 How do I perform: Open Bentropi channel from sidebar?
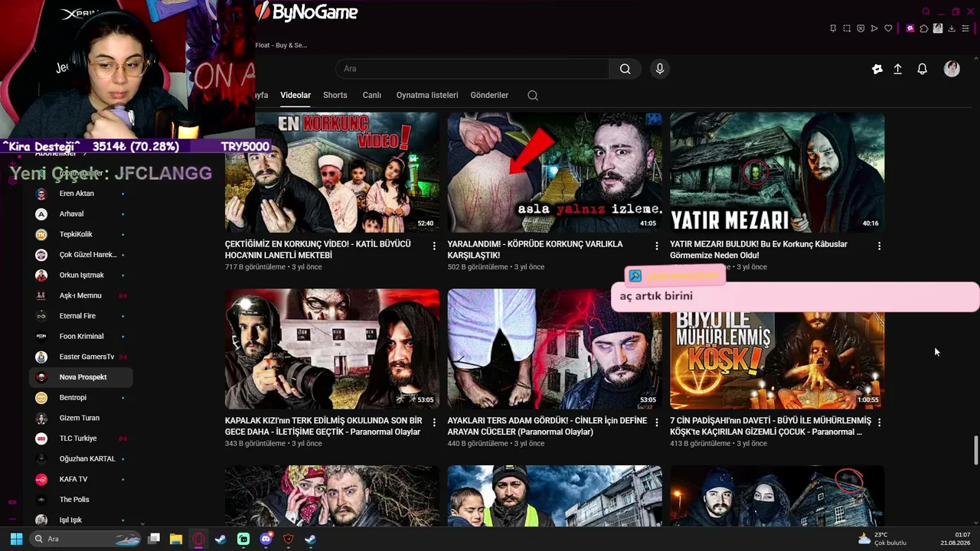click(x=81, y=398)
